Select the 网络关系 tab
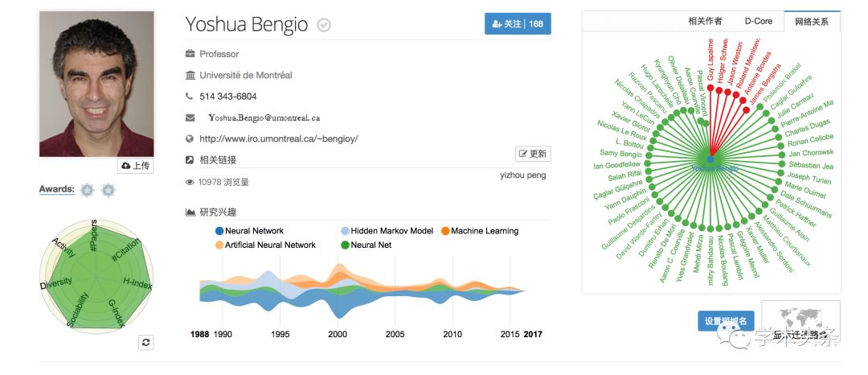Viewport: 868px width, 375px height. click(811, 22)
